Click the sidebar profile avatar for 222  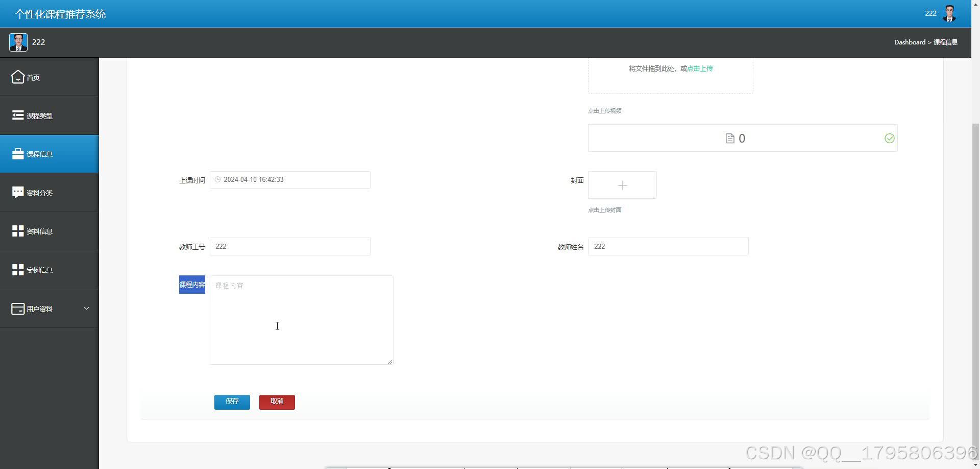point(18,42)
